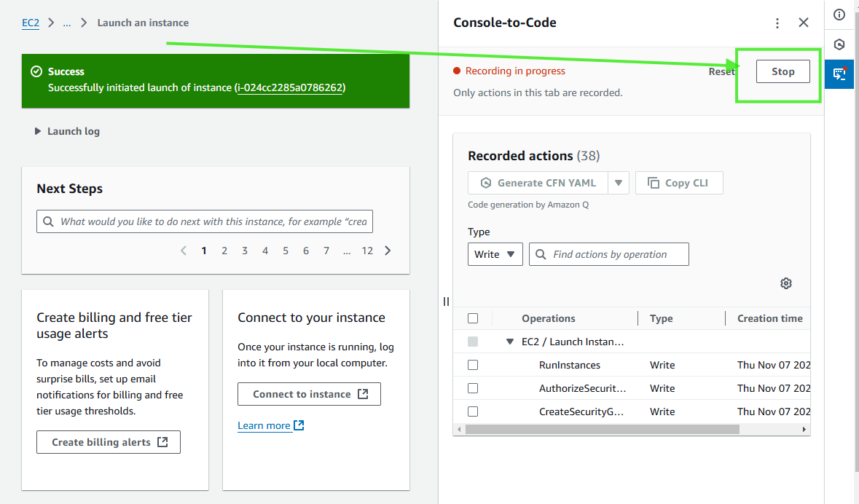Click the info icon in right sidebar
Screen dimensions: 859x504
[839, 15]
